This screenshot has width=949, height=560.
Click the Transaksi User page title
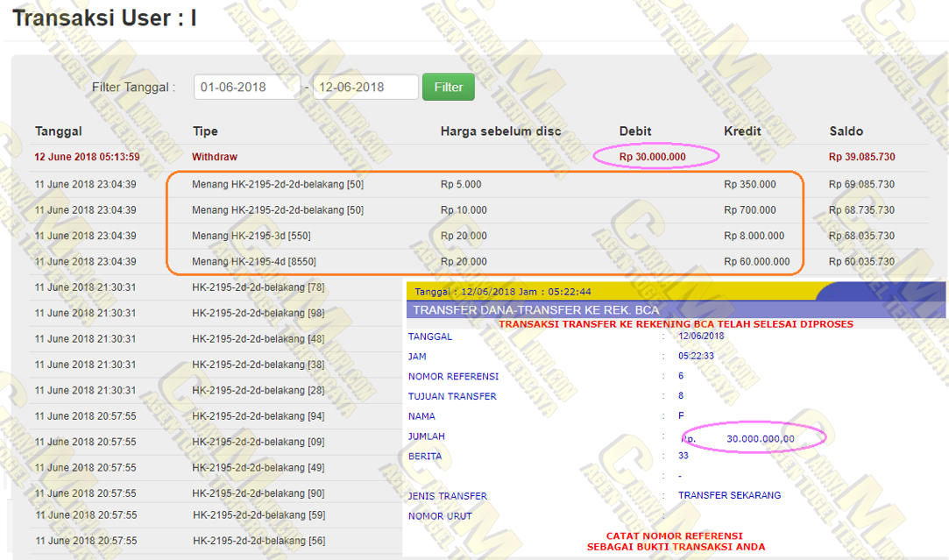(104, 18)
